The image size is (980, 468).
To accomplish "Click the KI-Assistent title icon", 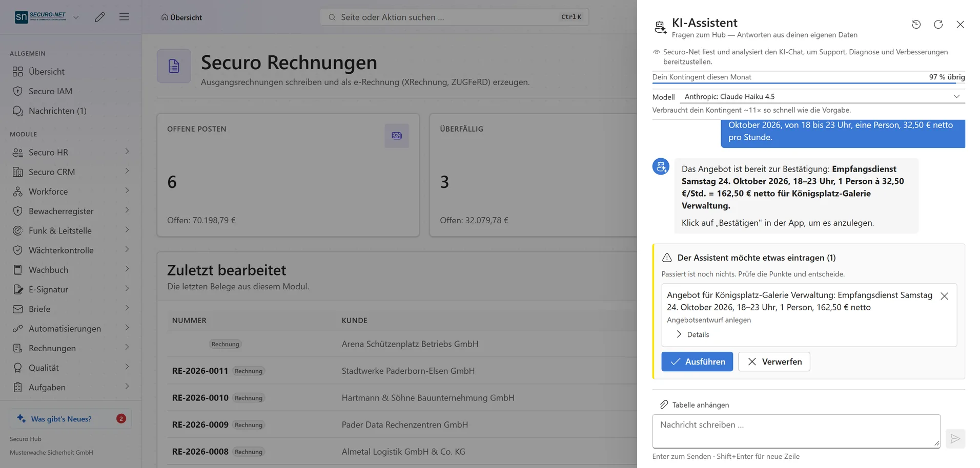I will (x=660, y=28).
